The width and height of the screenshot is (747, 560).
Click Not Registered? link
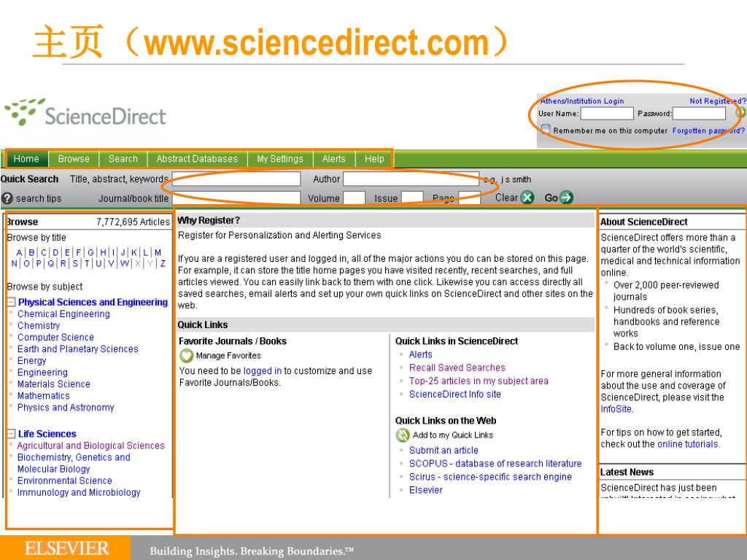[x=718, y=101]
